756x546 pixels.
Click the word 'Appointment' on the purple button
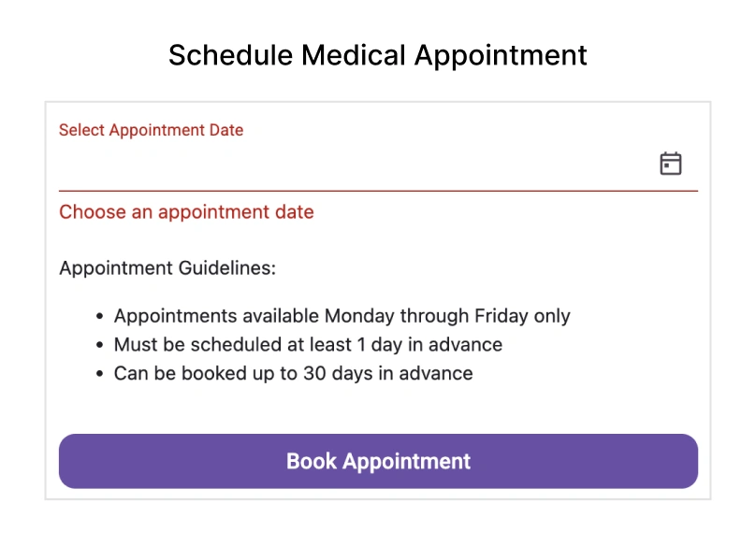(406, 461)
